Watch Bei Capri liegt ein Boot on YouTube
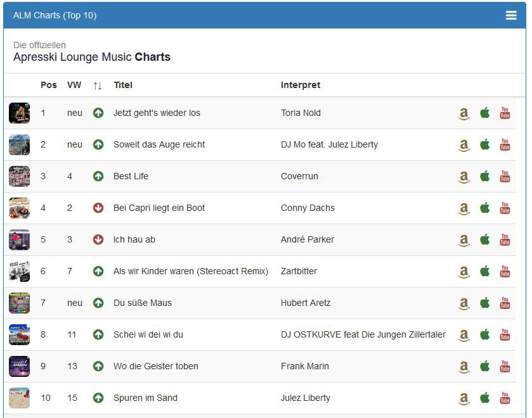Screen dimensions: 532x418 (x=505, y=208)
